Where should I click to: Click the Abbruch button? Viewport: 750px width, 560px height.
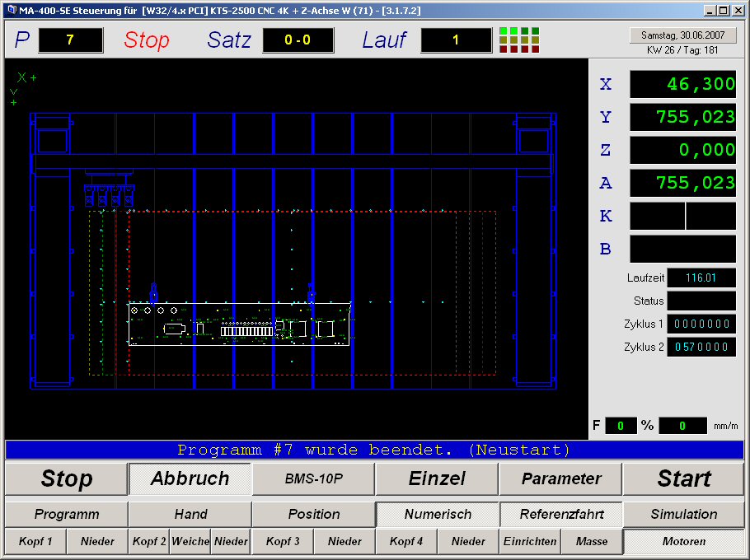pos(190,478)
